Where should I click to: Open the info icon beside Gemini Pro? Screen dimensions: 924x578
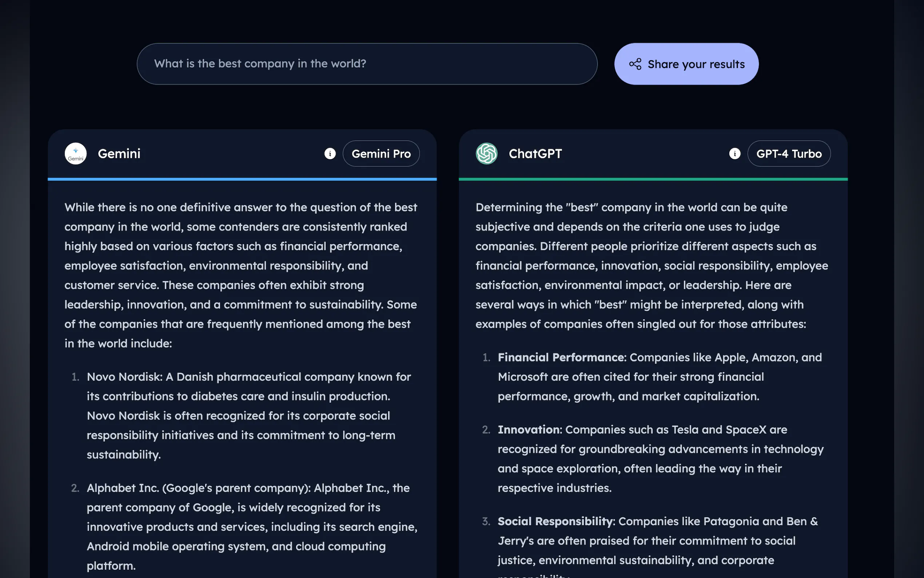330,154
